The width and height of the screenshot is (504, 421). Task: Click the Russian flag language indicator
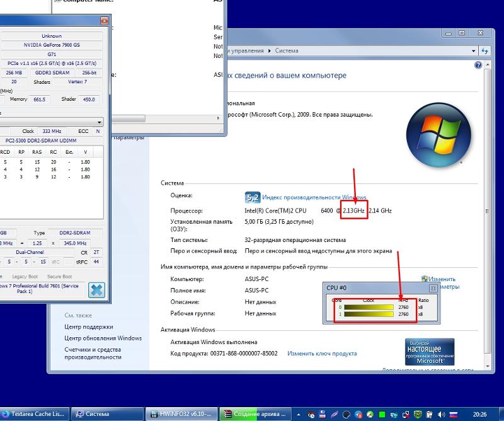[x=453, y=414]
